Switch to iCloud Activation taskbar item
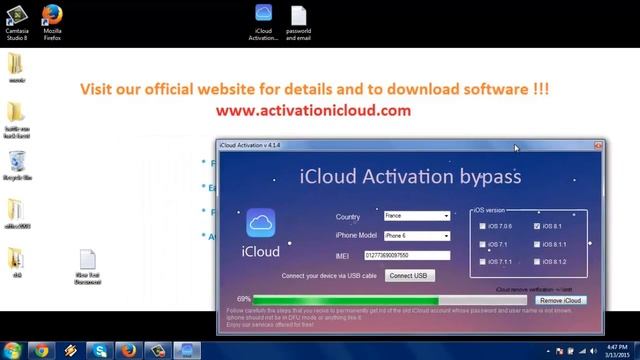Screen dimensions: 640x360 tap(187, 351)
